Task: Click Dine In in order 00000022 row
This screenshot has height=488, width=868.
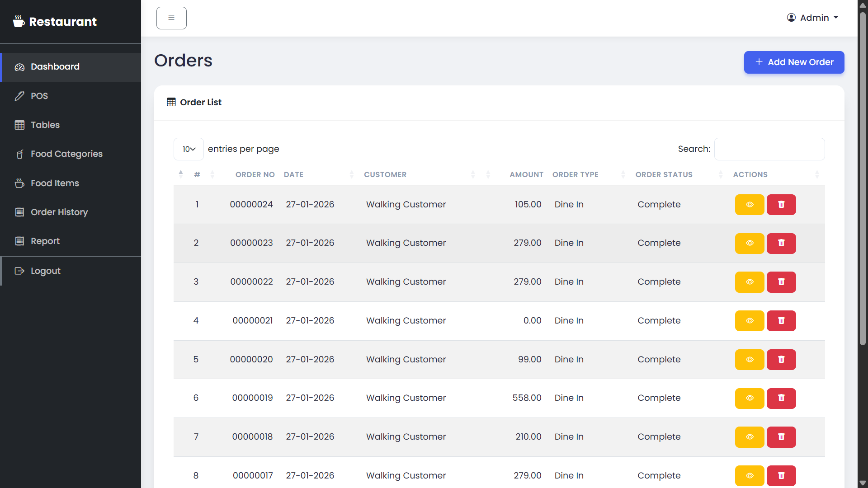Action: pyautogui.click(x=569, y=282)
